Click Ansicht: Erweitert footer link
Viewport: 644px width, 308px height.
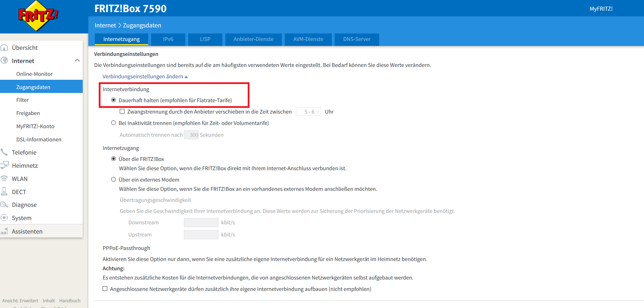(x=20, y=301)
